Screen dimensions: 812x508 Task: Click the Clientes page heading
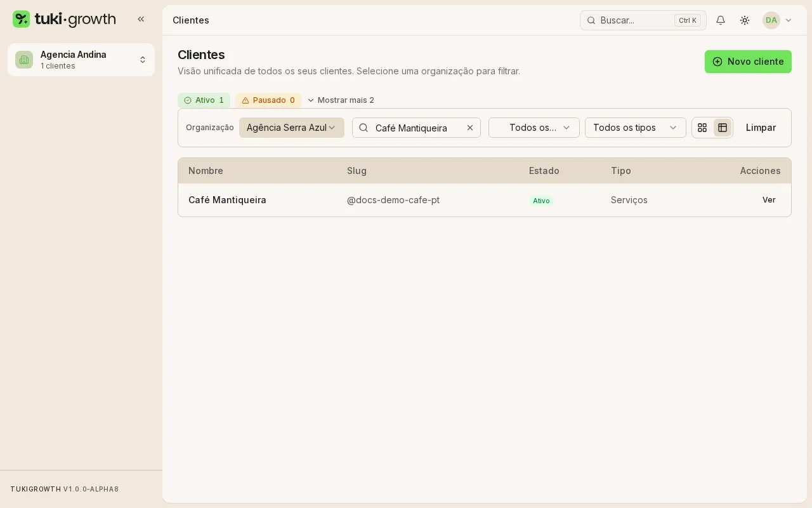coord(201,55)
